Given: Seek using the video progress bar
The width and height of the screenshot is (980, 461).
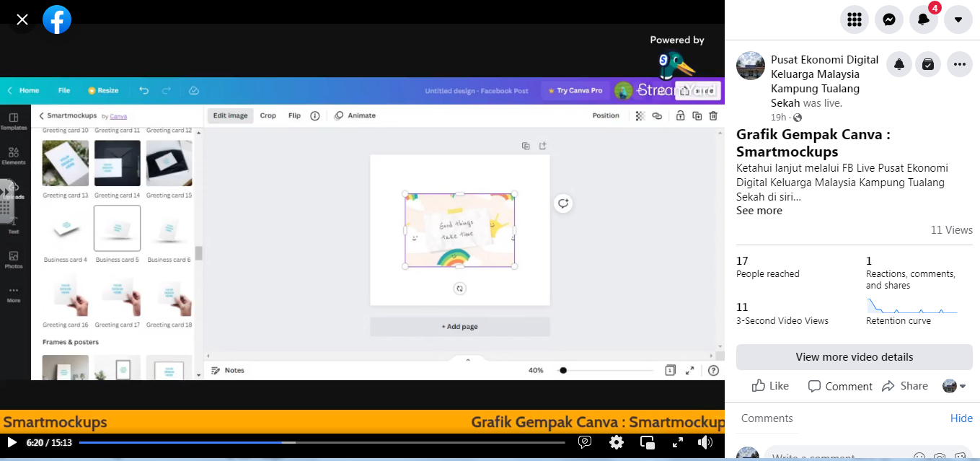Looking at the screenshot, I should pos(322,442).
